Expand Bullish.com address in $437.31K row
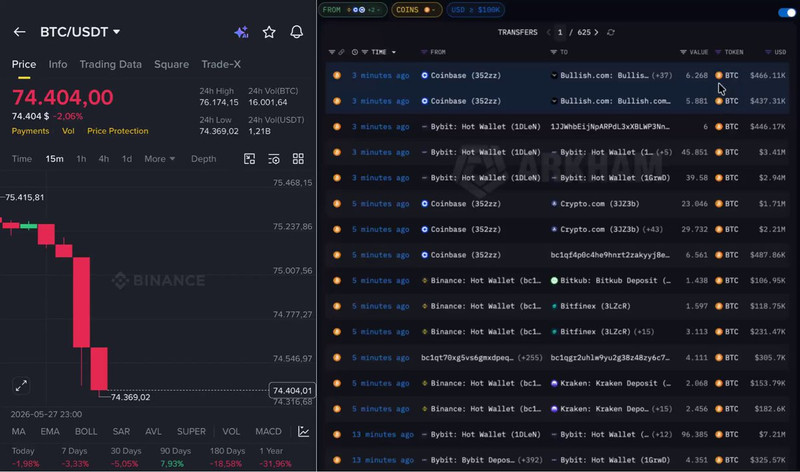 (615, 101)
